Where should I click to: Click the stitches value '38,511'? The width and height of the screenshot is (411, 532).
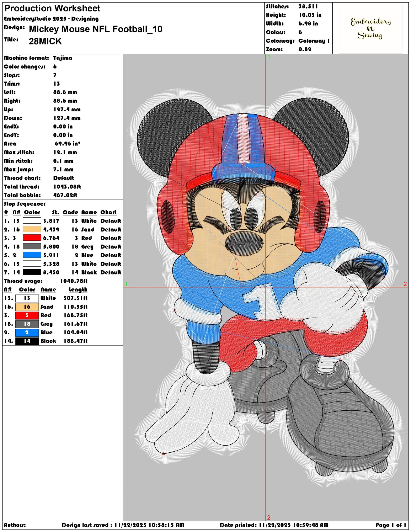pos(308,7)
